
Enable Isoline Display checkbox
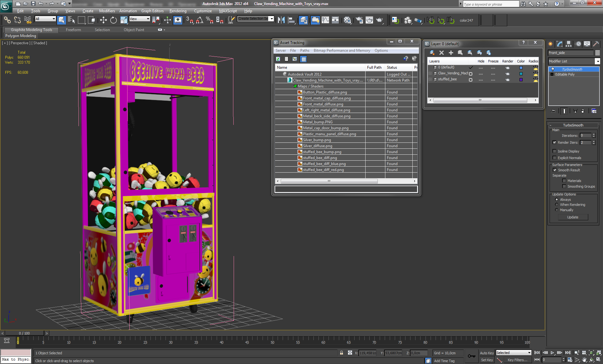(x=555, y=151)
